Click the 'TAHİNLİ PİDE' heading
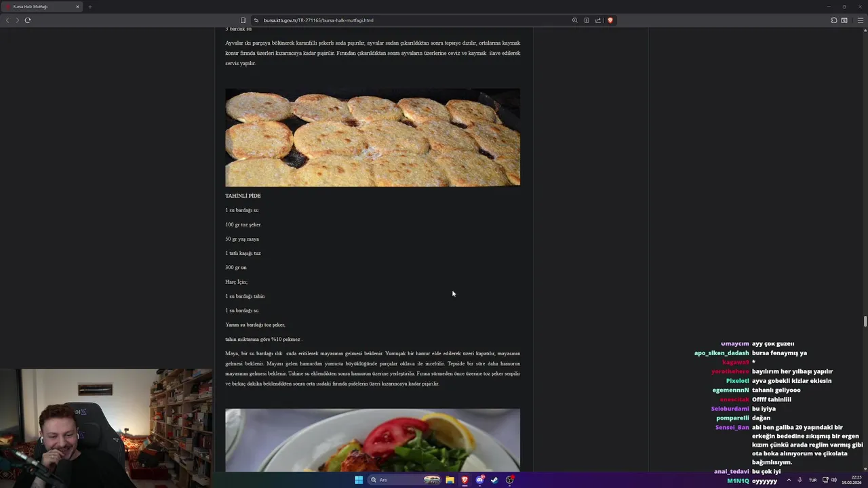The image size is (868, 488). click(243, 196)
